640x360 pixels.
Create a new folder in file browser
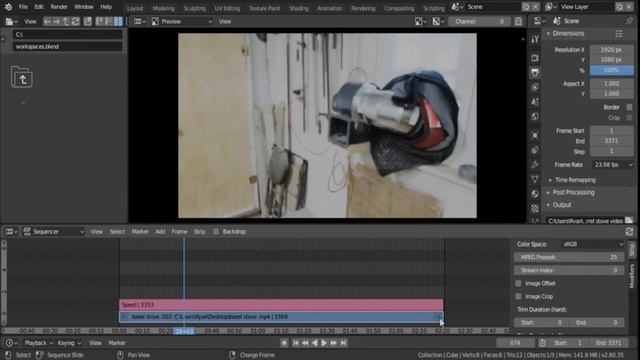87,21
